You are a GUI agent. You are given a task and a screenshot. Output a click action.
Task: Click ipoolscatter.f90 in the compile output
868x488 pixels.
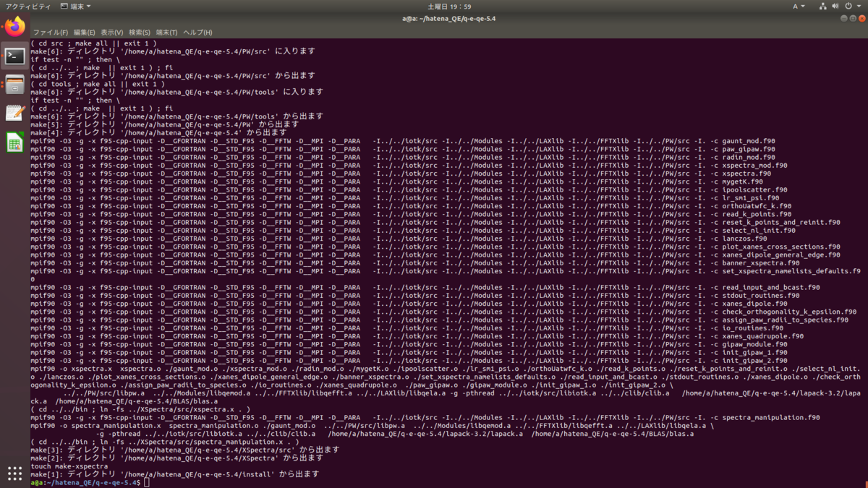point(754,189)
